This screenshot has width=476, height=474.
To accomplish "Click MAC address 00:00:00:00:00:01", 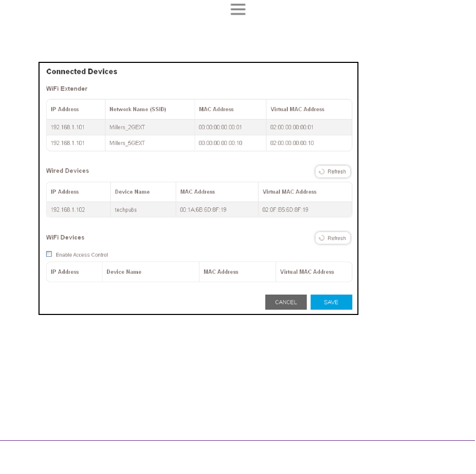I will [221, 127].
